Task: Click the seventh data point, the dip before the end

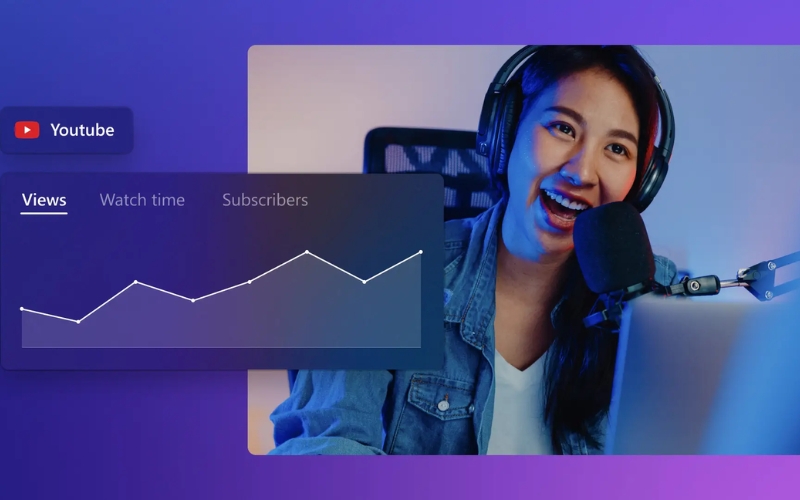Action: pos(364,282)
